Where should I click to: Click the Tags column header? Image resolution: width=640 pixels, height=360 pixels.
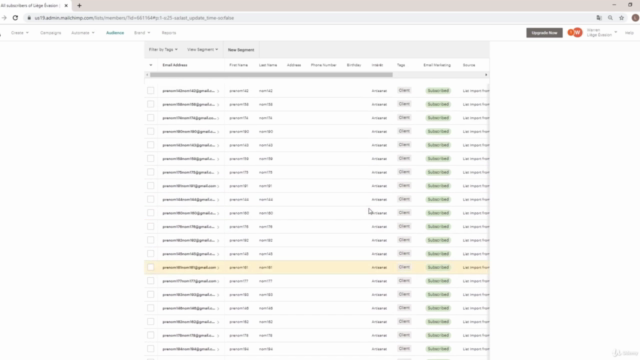(401, 65)
